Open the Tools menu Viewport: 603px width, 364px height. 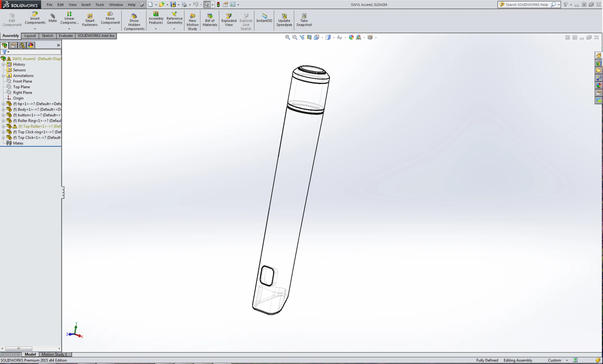[100, 5]
